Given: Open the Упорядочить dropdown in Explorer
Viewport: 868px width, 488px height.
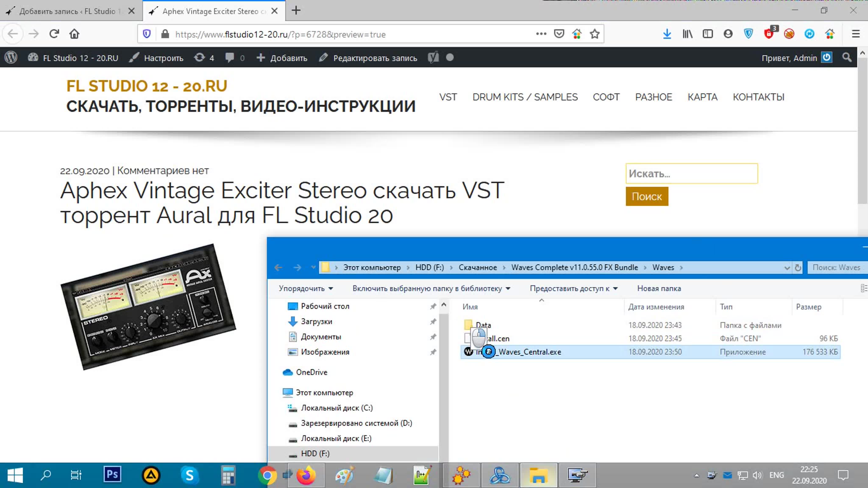Looking at the screenshot, I should coord(306,288).
